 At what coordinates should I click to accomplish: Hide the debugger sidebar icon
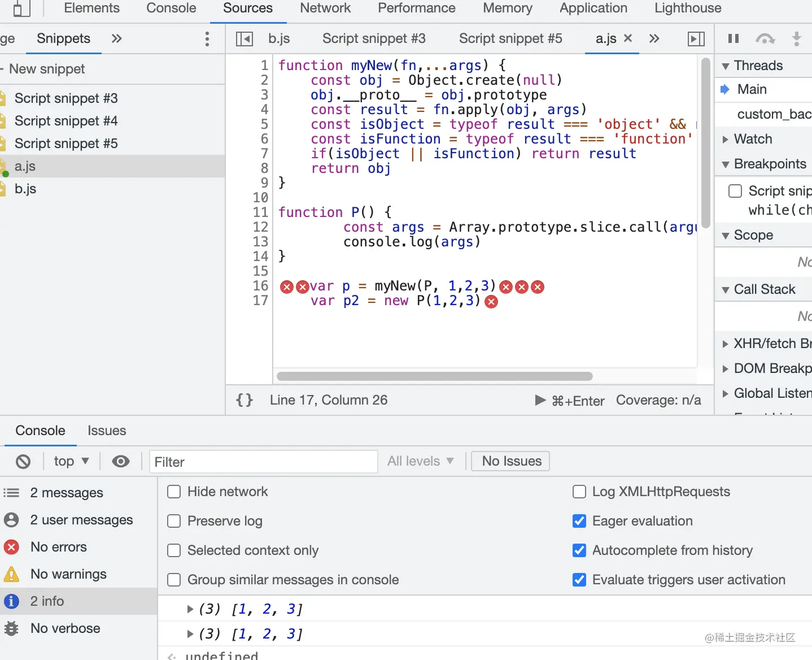click(696, 38)
